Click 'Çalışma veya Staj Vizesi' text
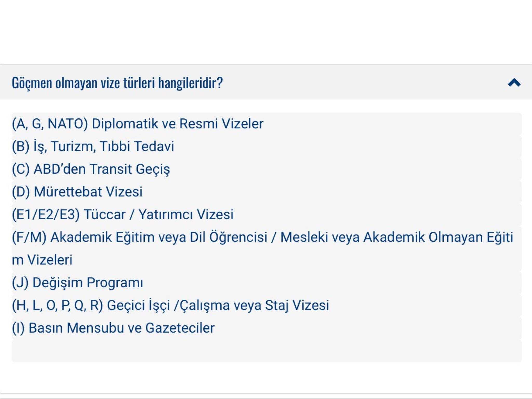Image resolution: width=532 pixels, height=399 pixels. 255,305
